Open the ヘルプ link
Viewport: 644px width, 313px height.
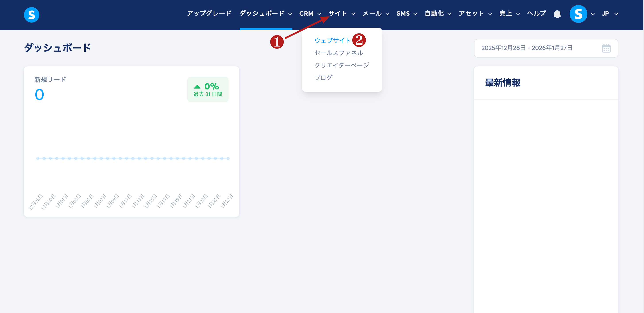(536, 14)
